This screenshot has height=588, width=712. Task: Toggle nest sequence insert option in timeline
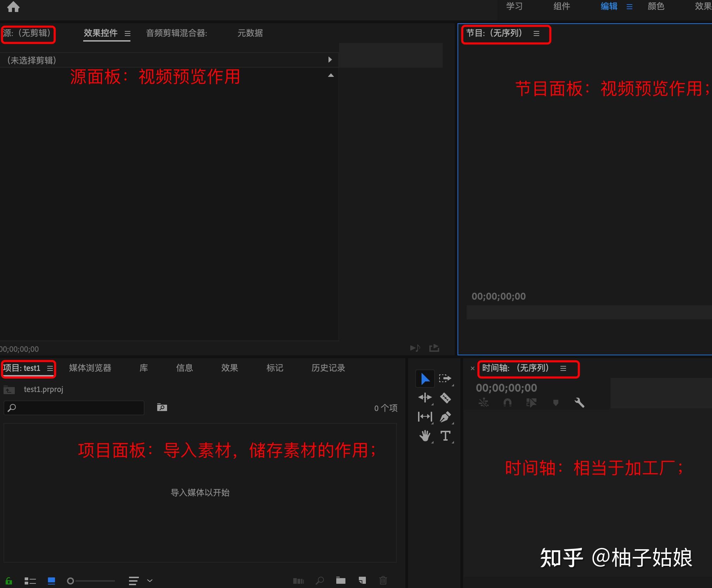(x=484, y=403)
